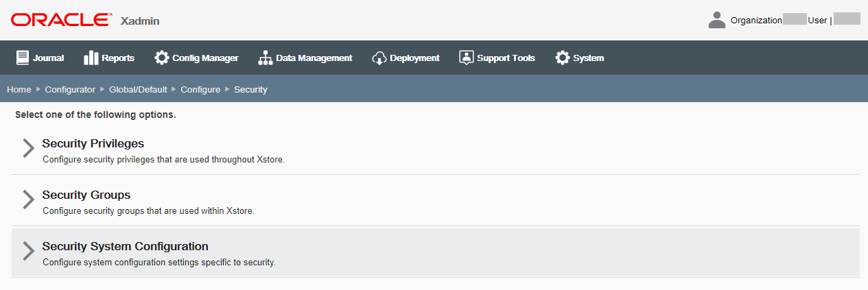Viewport: 868px width, 290px height.
Task: Click the Reports bar chart icon
Action: (x=91, y=58)
